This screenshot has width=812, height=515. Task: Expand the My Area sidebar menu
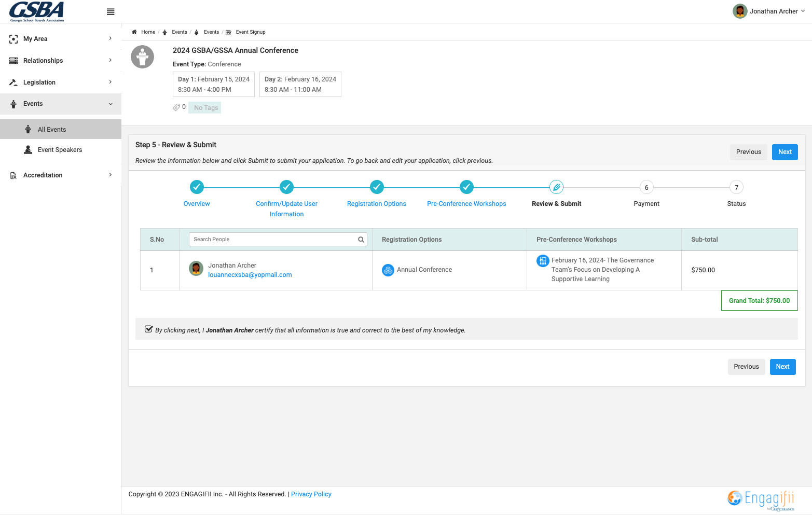pyautogui.click(x=61, y=39)
